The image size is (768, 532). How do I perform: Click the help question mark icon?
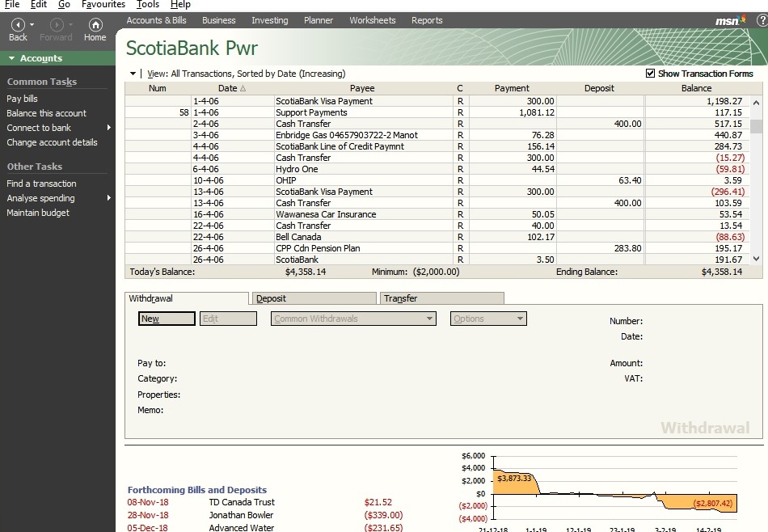[761, 20]
